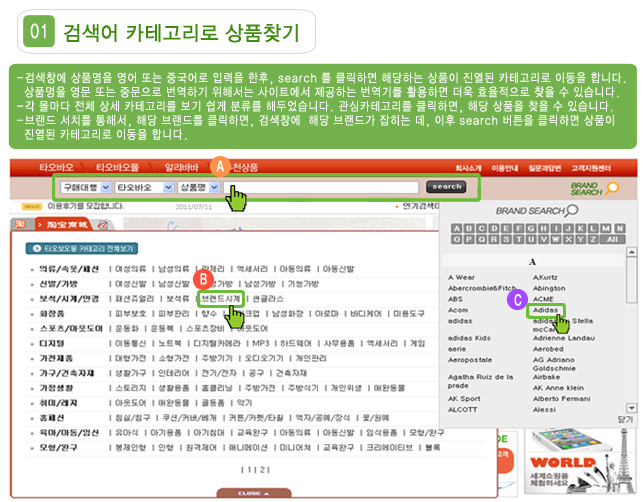
Task: Click brand list scroll up arrow
Action: [632, 252]
